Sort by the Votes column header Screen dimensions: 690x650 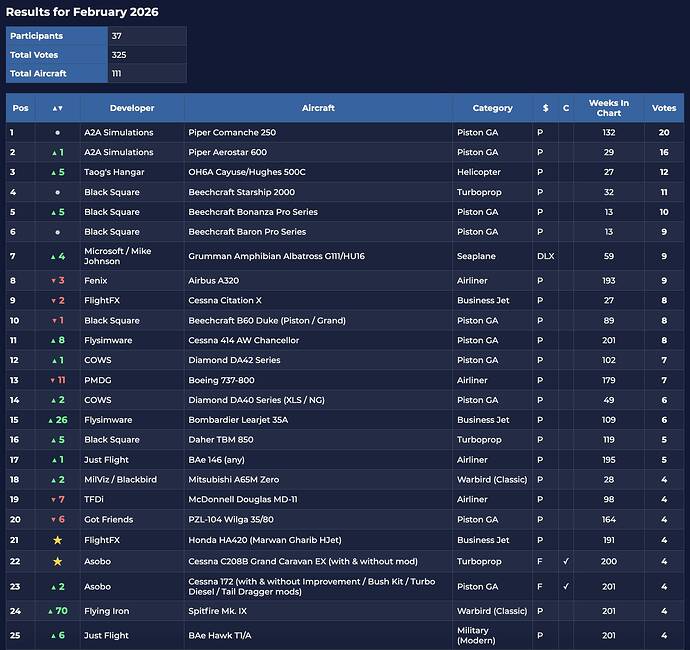click(x=663, y=108)
